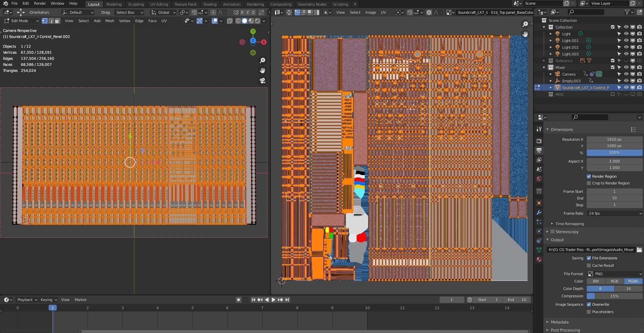Toggle the Render Region checkbox
Screen dimensions: 644x333
click(589, 176)
